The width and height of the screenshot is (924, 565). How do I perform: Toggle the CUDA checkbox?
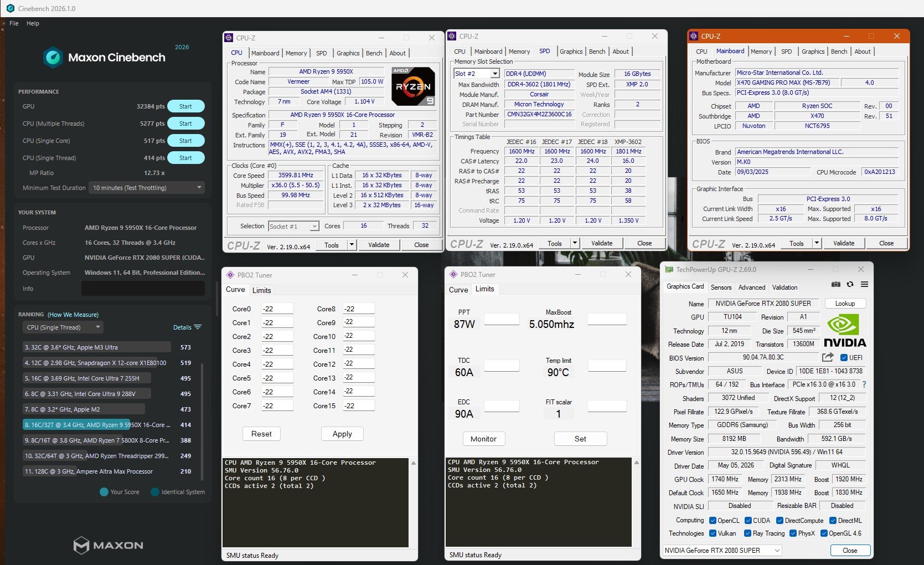[748, 521]
